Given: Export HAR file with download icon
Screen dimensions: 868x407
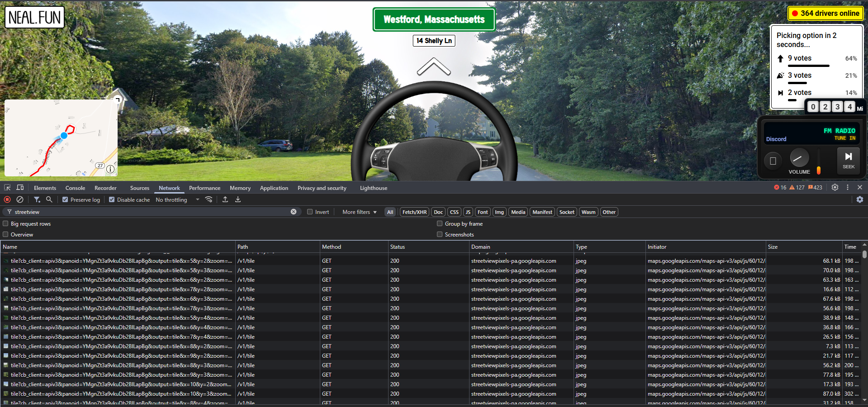Looking at the screenshot, I should pyautogui.click(x=238, y=199).
